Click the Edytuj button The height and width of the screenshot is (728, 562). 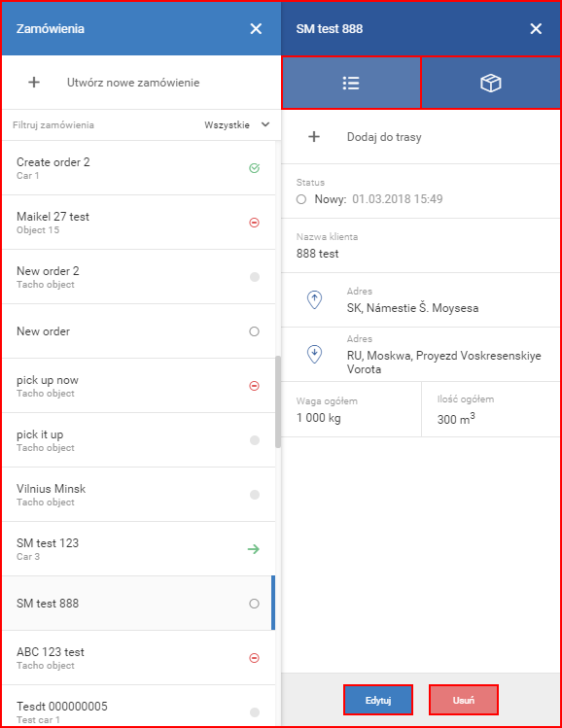(x=378, y=700)
